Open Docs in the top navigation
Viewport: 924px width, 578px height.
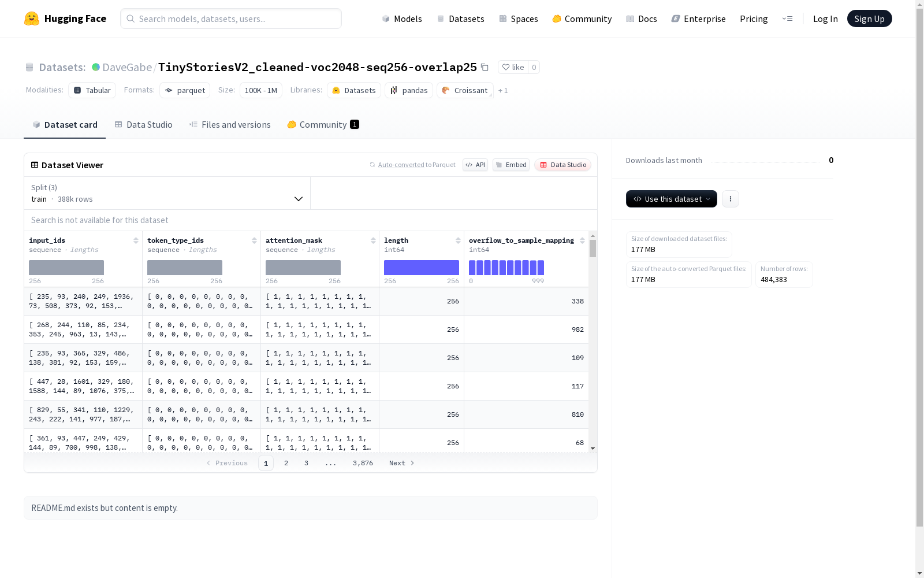[x=642, y=18]
